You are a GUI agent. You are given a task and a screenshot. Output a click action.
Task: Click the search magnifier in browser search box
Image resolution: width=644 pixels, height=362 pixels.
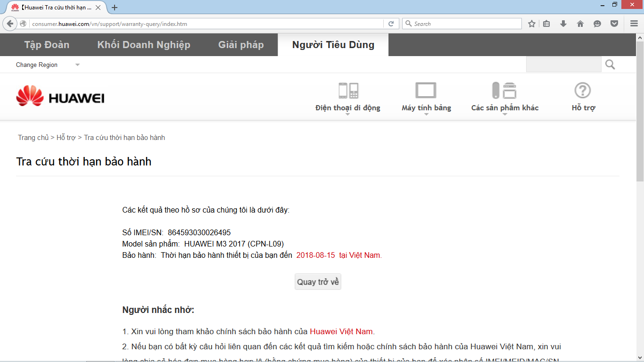pos(408,24)
